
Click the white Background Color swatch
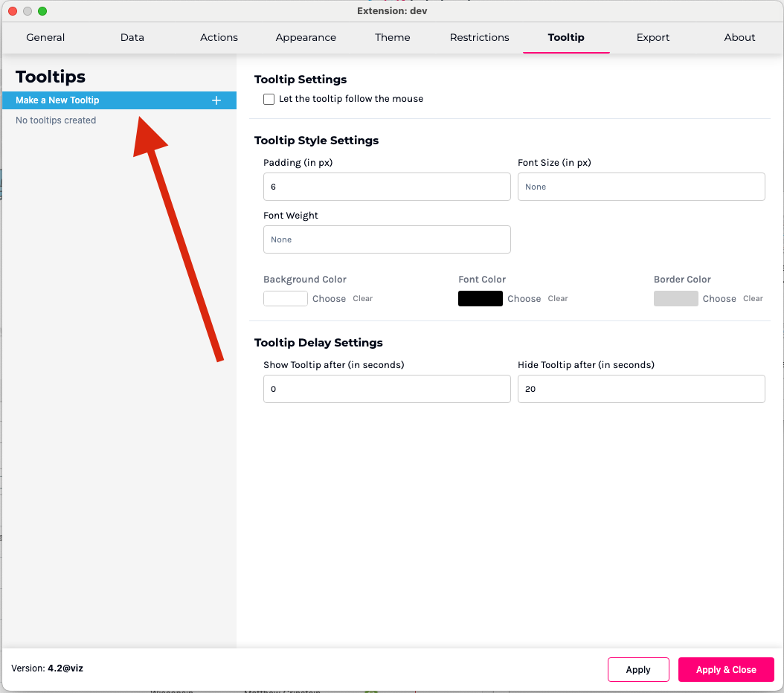pyautogui.click(x=286, y=299)
